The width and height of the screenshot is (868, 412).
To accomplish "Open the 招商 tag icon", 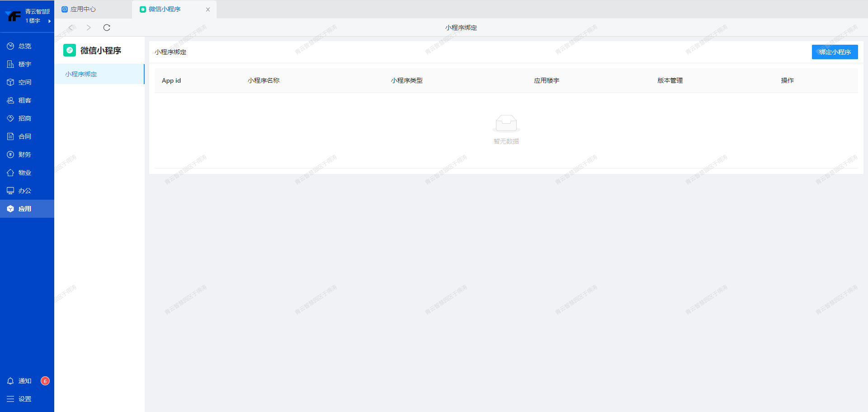I will 10,118.
